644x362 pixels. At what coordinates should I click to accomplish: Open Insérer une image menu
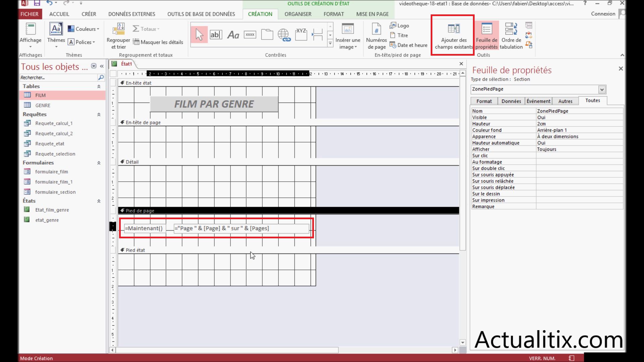(348, 36)
